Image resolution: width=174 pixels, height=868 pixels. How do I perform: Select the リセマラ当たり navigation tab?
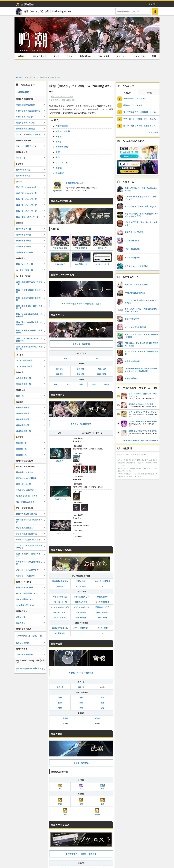coord(40,56)
